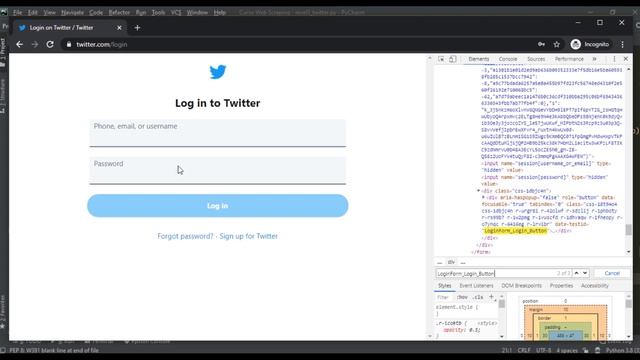Open PyCharm File menu
The height and width of the screenshot is (360, 640).
(18, 13)
